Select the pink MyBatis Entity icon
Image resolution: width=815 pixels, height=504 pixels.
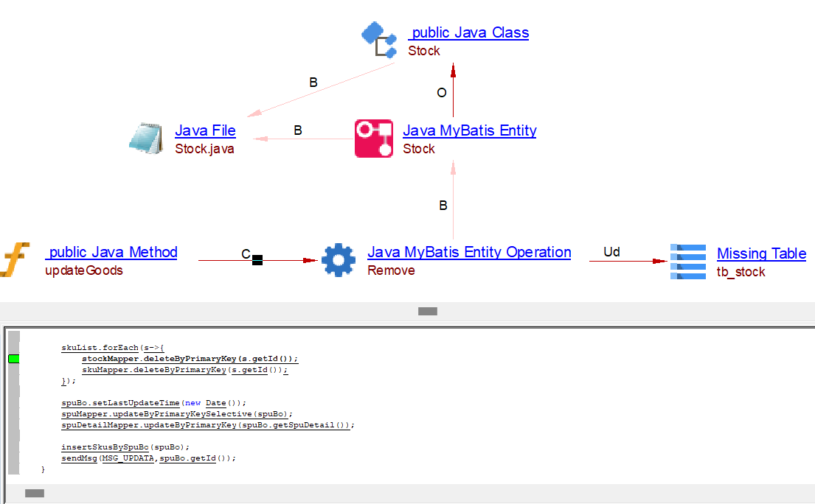click(374, 139)
